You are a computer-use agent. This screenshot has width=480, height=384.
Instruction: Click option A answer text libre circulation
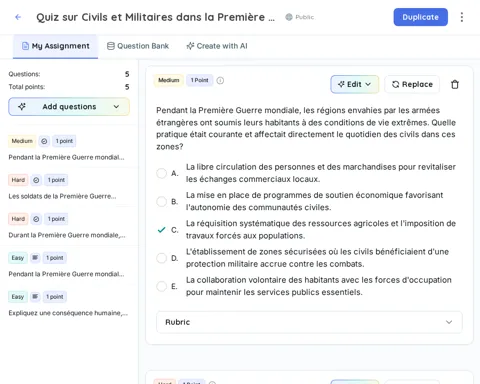pos(321,173)
